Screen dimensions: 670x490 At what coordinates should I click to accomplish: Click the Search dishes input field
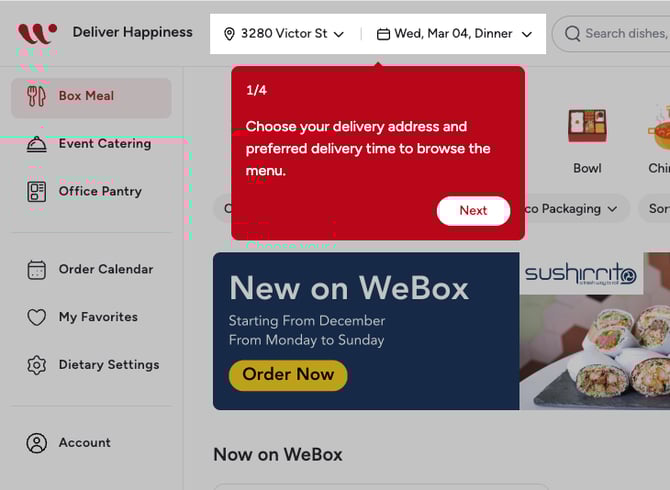pos(613,34)
